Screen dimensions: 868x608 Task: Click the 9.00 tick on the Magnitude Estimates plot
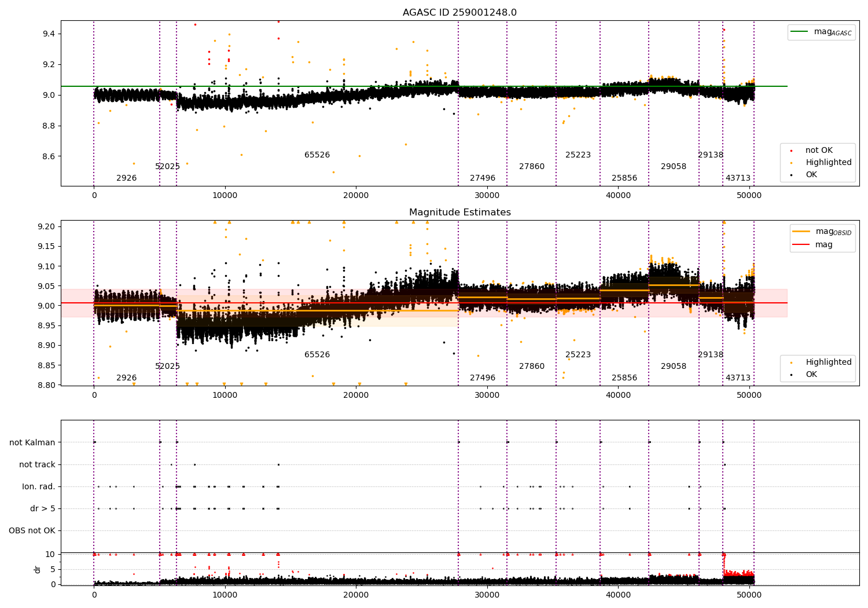pos(47,306)
